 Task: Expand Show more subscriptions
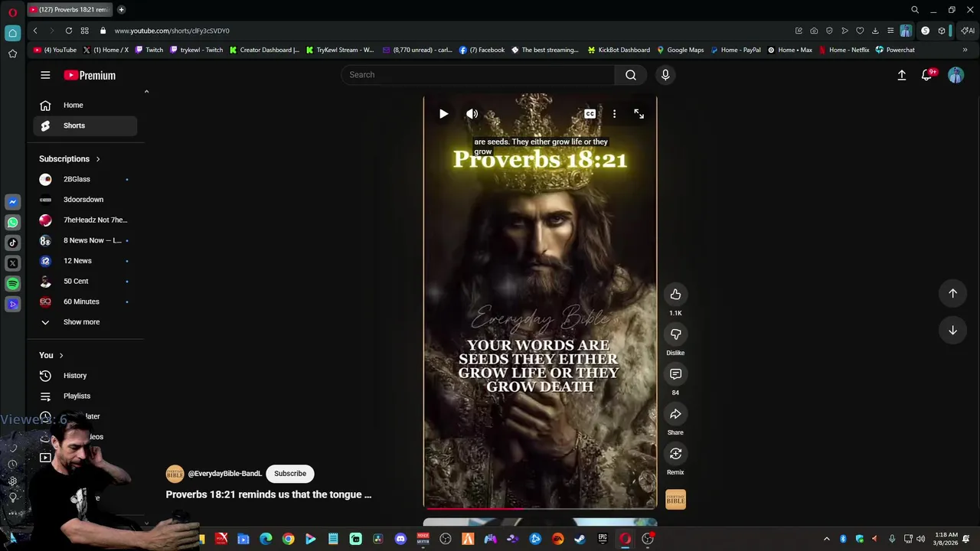pyautogui.click(x=85, y=322)
